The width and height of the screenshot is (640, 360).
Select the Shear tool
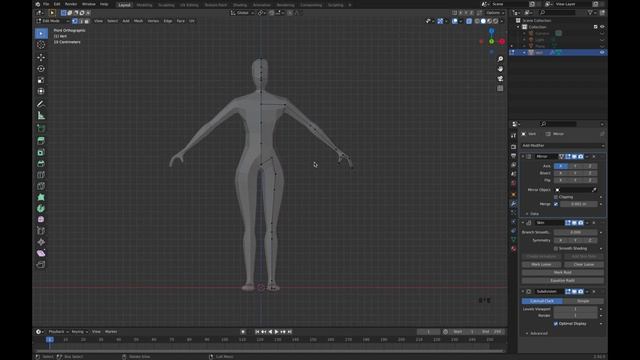point(41,253)
